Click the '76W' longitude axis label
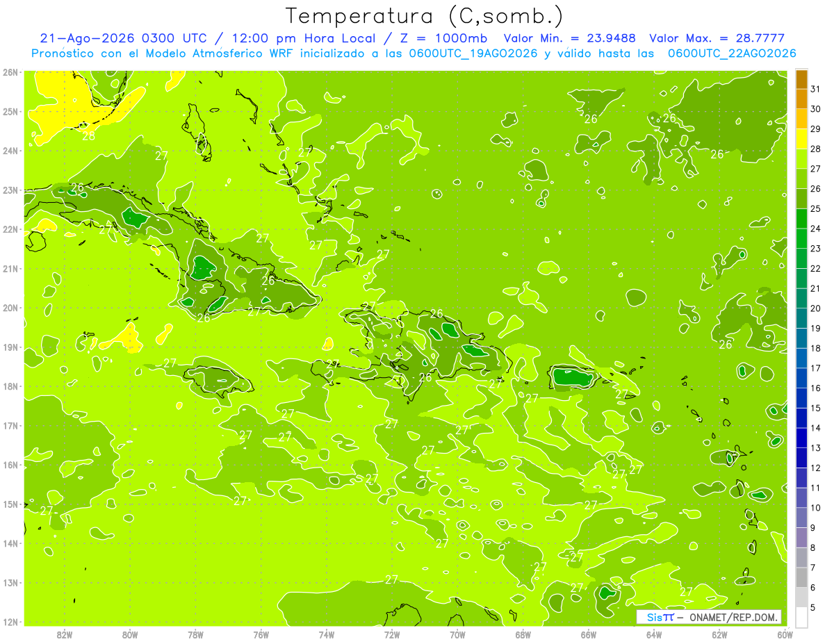This screenshot has height=644, width=834. tap(261, 634)
